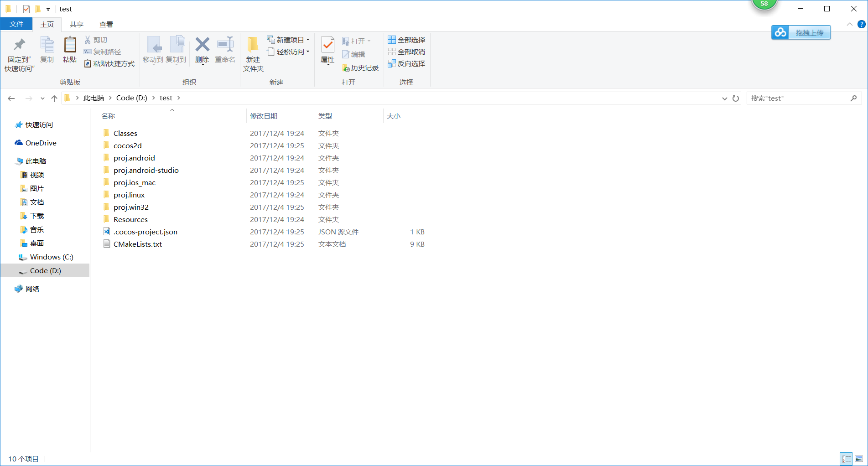Collapse the ribbon with the chevron

850,24
